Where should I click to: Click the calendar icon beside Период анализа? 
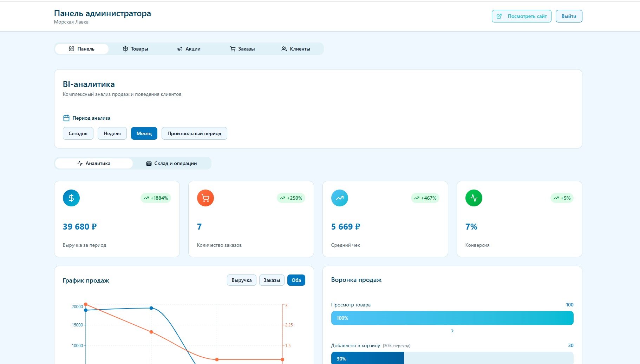pos(66,118)
